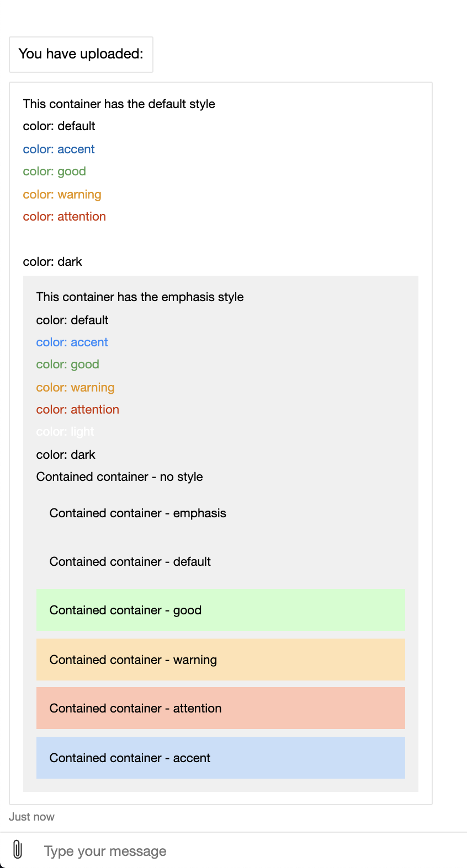Click 'color: attention' in the emphasis container
The width and height of the screenshot is (467, 868).
point(77,409)
